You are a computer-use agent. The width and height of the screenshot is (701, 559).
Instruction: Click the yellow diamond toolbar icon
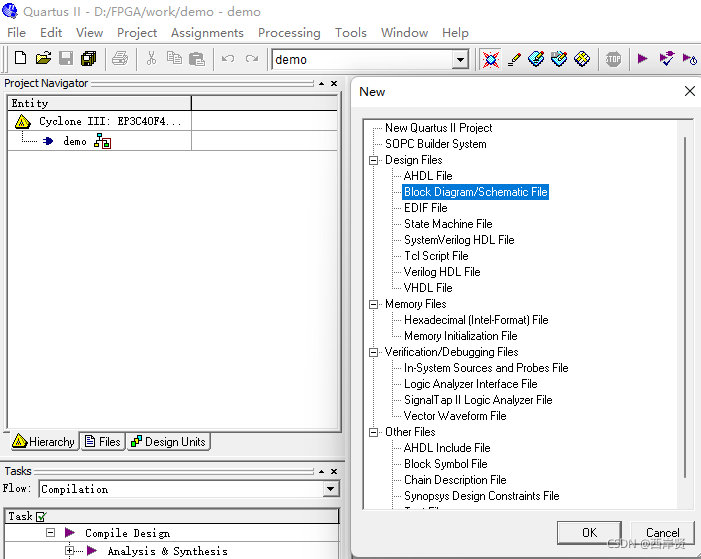582,59
